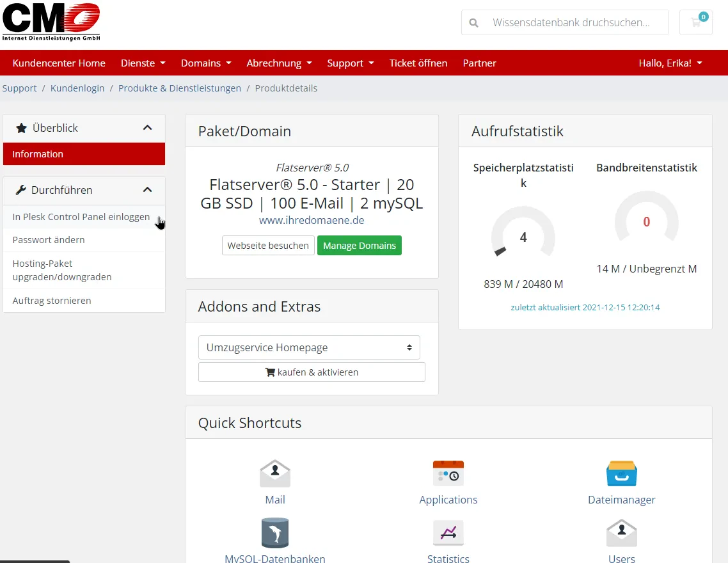Open the Partner menu item

tap(480, 63)
